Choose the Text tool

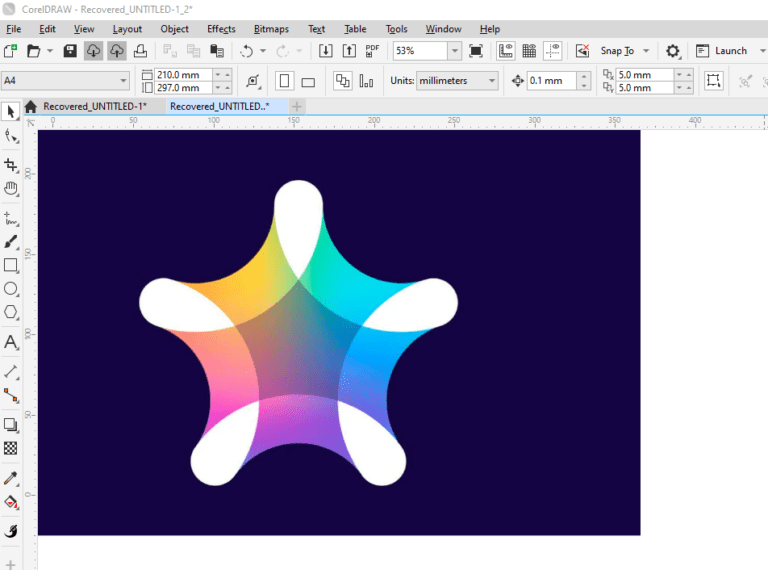(x=11, y=342)
